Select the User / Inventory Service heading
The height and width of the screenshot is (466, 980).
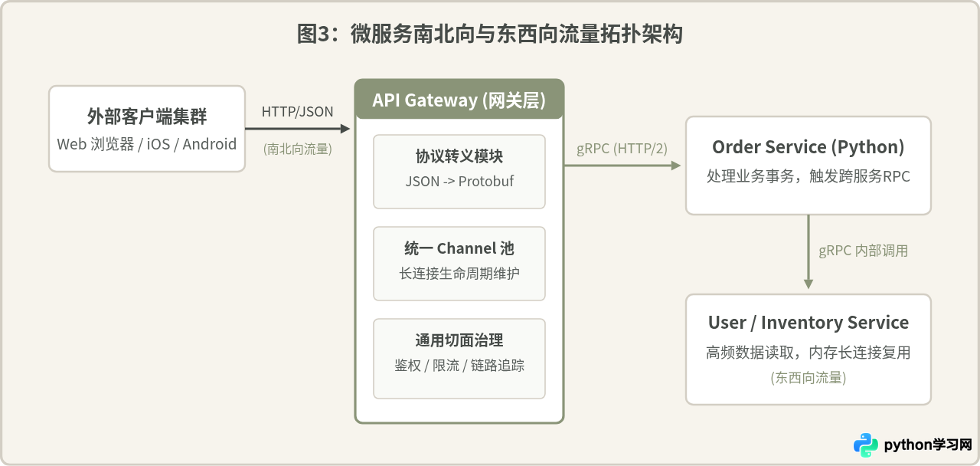[808, 323]
